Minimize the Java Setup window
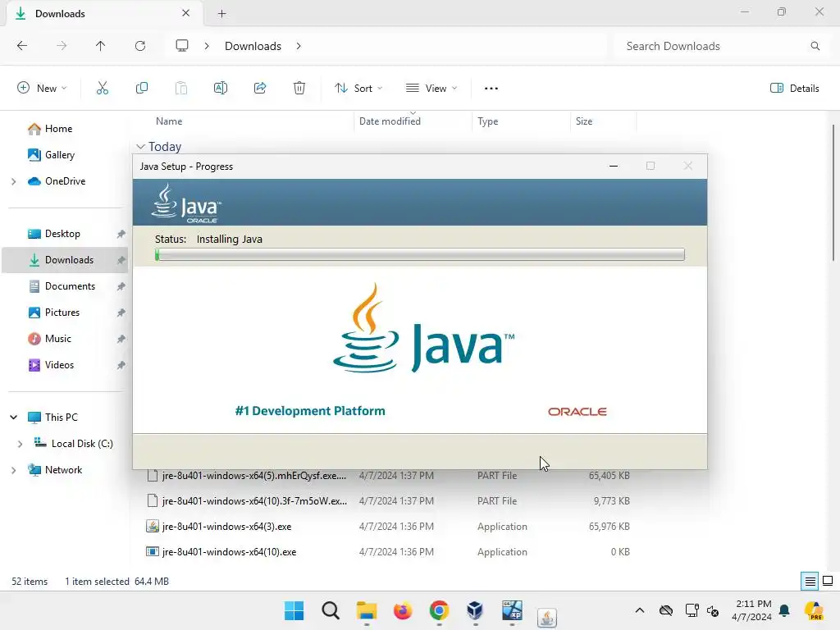Viewport: 840px width, 630px height. (614, 166)
